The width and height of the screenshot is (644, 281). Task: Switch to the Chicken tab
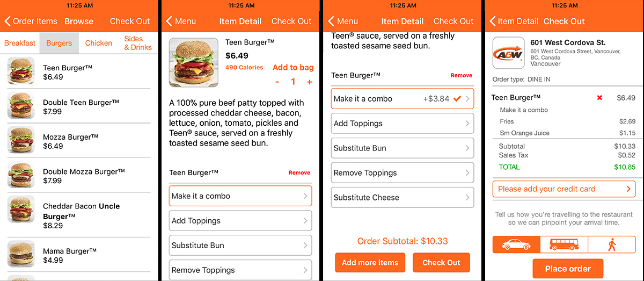99,43
